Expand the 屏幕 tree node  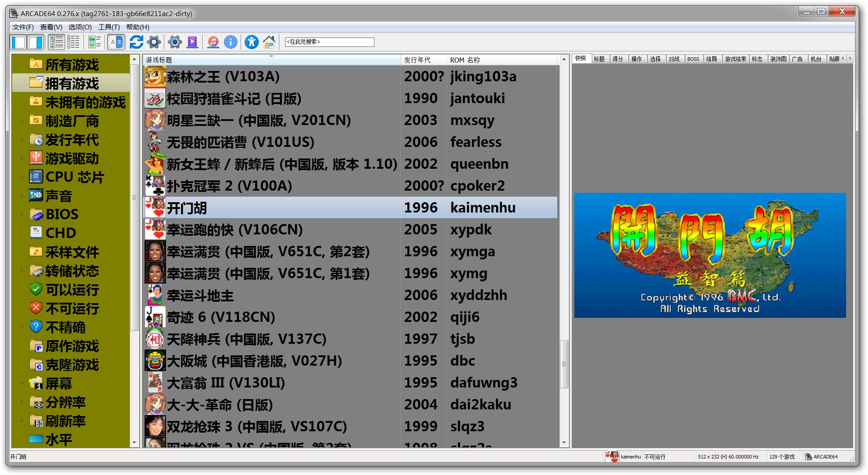21,383
